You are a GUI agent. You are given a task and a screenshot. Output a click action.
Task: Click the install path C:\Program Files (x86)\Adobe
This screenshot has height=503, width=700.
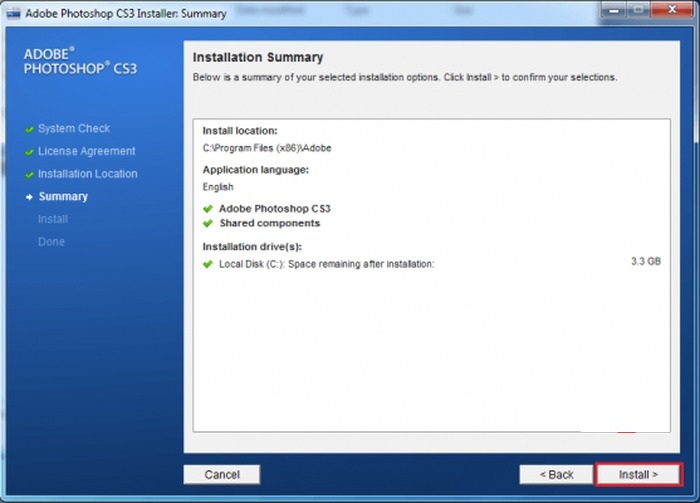(x=267, y=149)
